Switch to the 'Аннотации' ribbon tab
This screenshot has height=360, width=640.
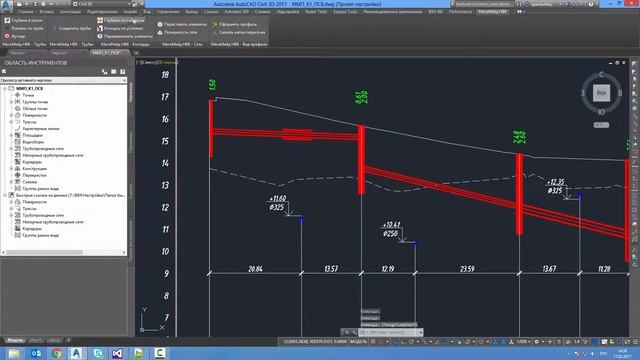click(70, 12)
